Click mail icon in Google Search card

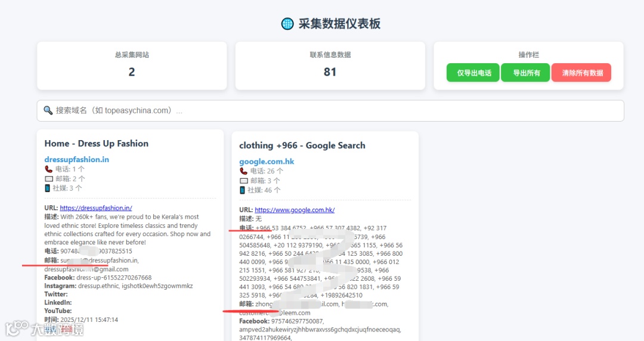coord(244,181)
